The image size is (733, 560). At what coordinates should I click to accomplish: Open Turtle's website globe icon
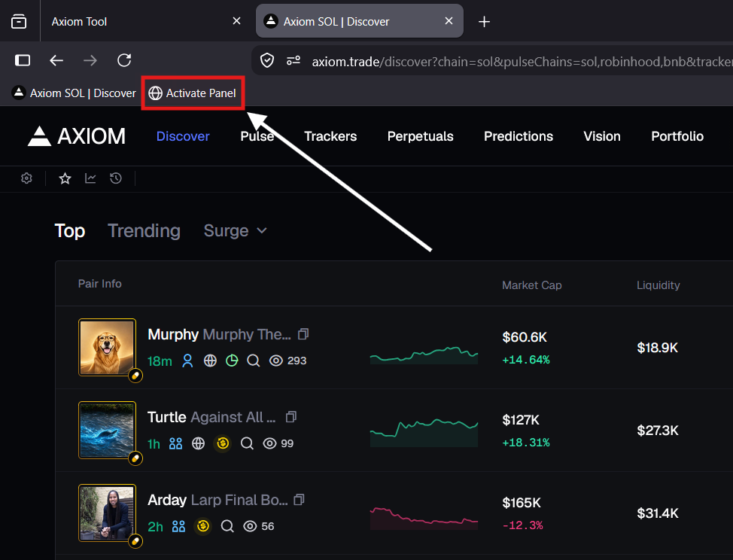(198, 443)
